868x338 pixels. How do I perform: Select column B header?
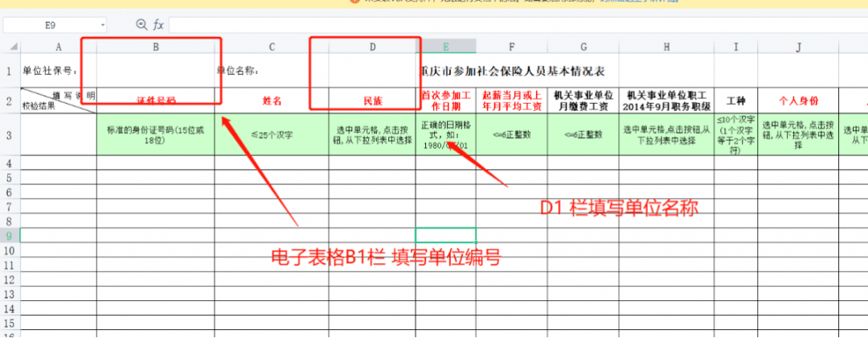[x=155, y=47]
